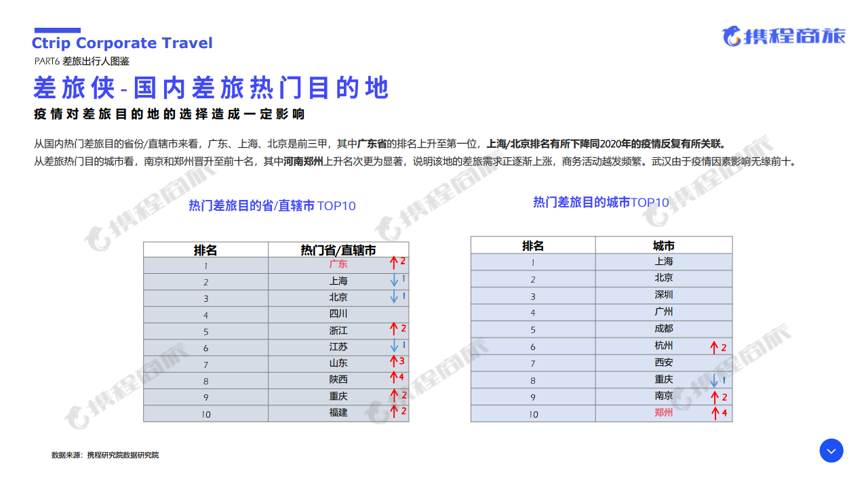Click the red up-arrow beside 陕西

393,378
